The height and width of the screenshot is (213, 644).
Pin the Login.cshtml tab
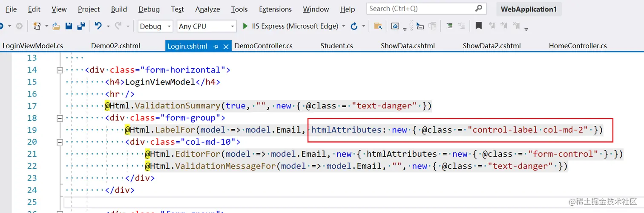point(216,46)
